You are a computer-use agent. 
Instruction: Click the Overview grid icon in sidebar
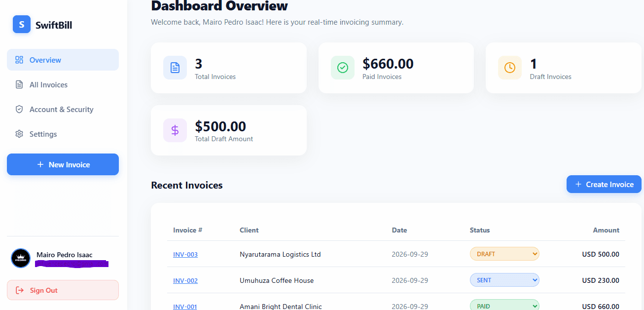(x=19, y=60)
